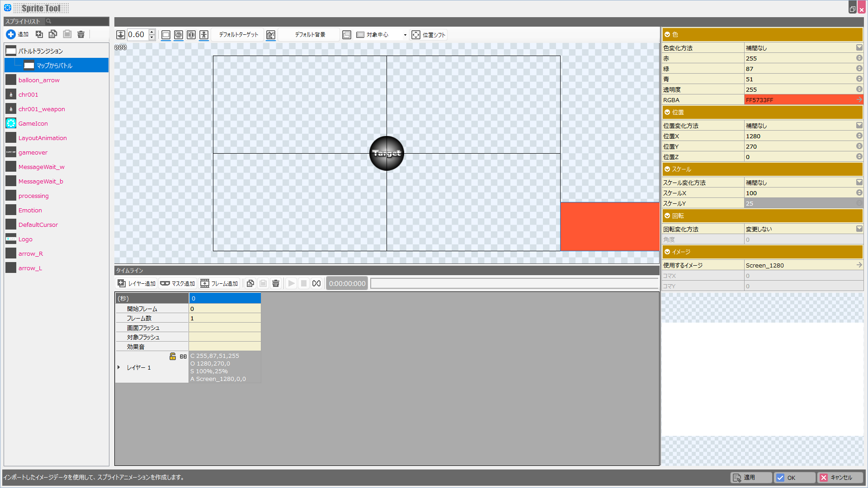Select the GameIcon sprite in list
The width and height of the screenshot is (868, 488).
pos(33,123)
